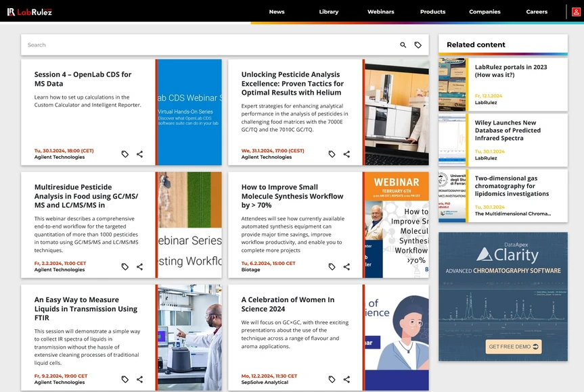
Task: Open An Easy Way to Measure Liquids title
Action: coord(86,309)
